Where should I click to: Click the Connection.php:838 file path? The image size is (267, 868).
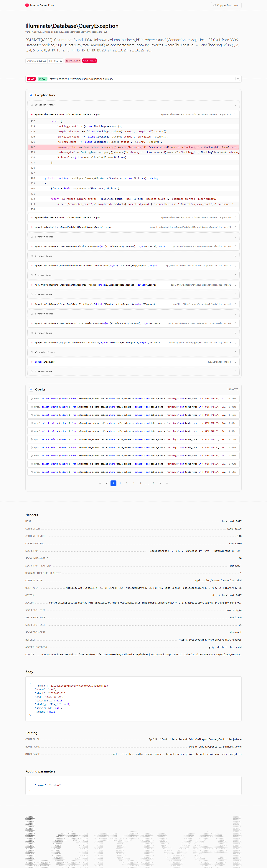pos(66,32)
